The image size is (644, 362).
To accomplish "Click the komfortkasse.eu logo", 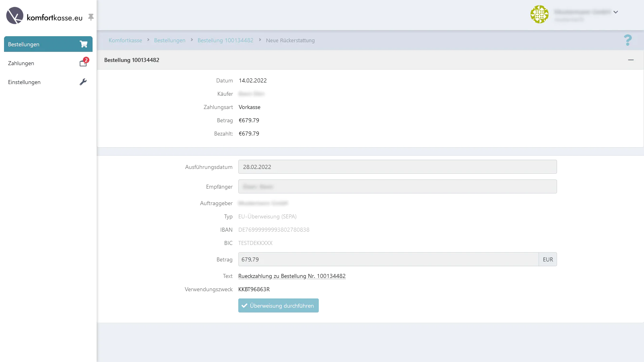I will 44,16.
